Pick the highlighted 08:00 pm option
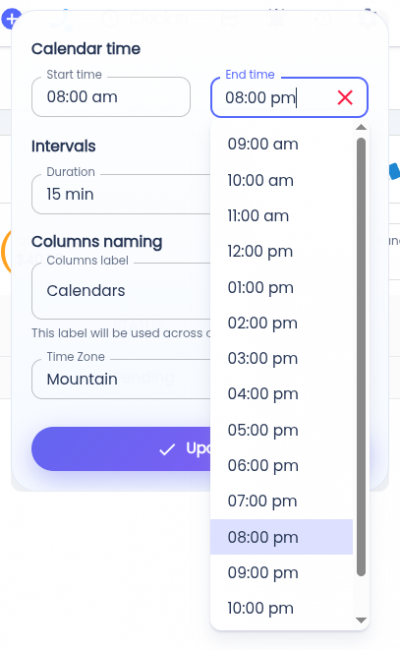 (x=281, y=537)
